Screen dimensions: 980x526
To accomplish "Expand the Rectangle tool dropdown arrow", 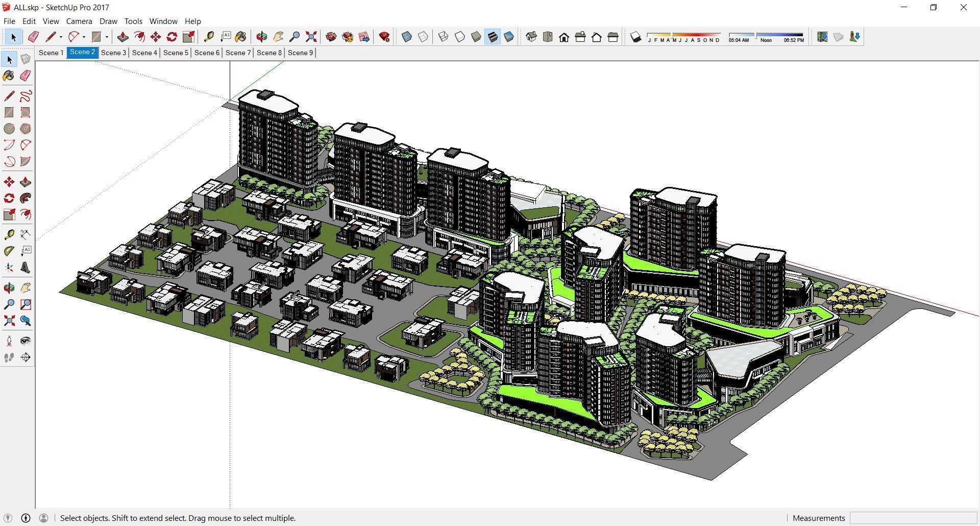I will [107, 37].
